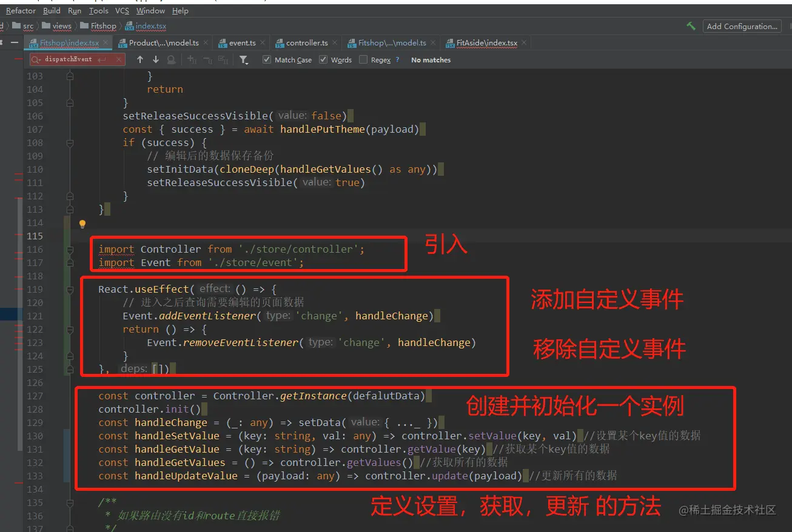The width and height of the screenshot is (792, 532).
Task: Click the views breadcrumb folder
Action: click(x=57, y=26)
